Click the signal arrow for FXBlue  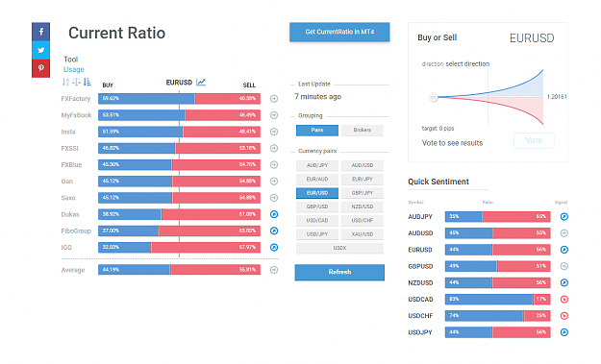click(274, 164)
